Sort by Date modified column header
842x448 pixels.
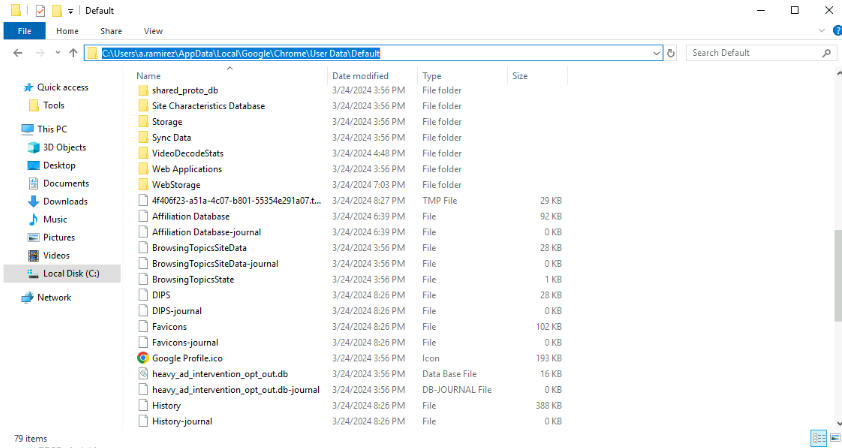tap(360, 76)
